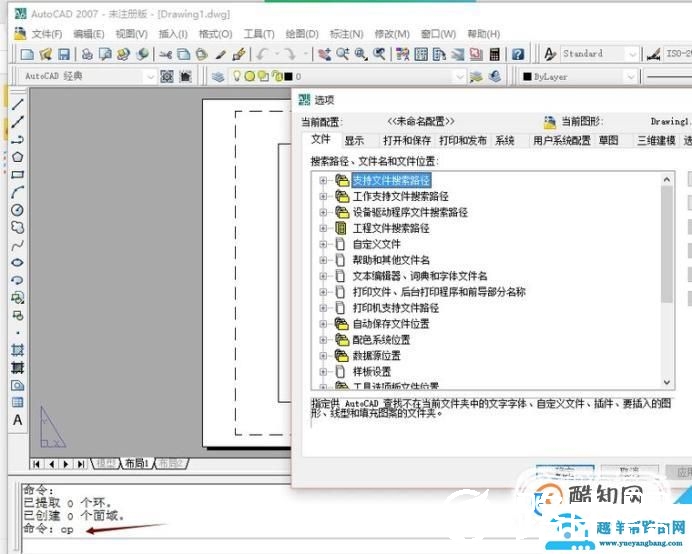This screenshot has height=554, width=692.
Task: Click tree list scroll-up arrow
Action: [667, 179]
